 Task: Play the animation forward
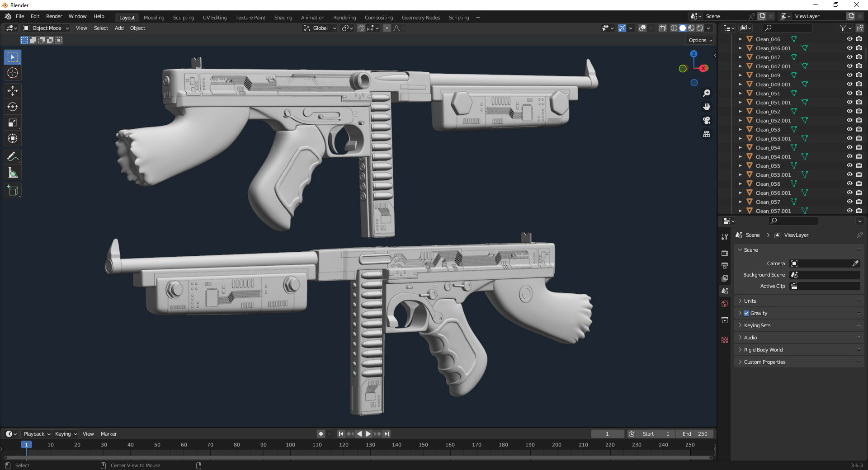pos(368,434)
